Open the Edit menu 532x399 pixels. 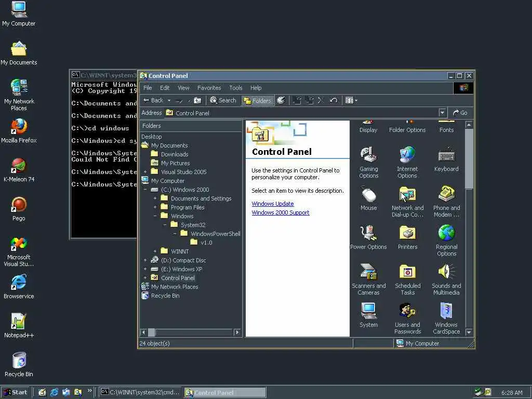click(x=165, y=88)
